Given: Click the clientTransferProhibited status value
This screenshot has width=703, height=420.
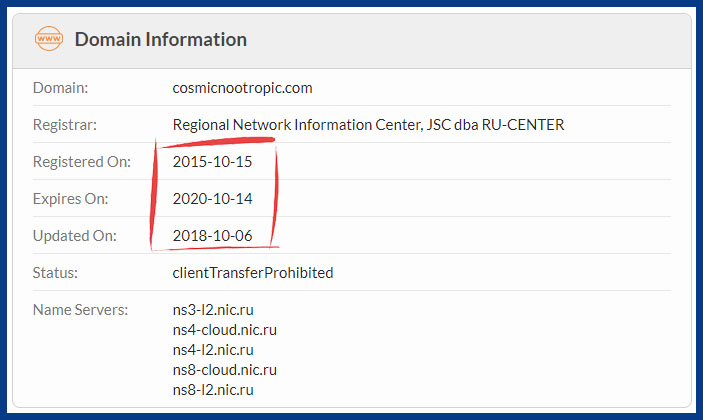Looking at the screenshot, I should point(253,273).
